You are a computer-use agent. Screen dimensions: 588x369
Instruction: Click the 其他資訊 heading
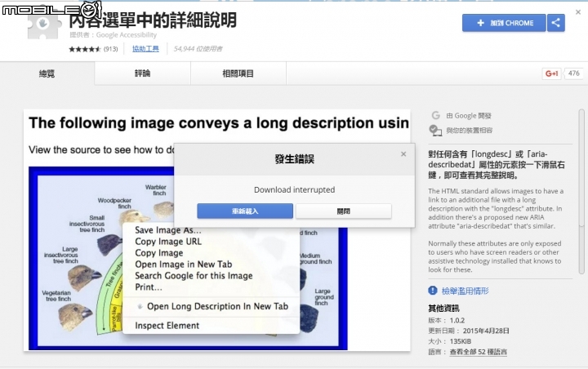click(x=443, y=309)
